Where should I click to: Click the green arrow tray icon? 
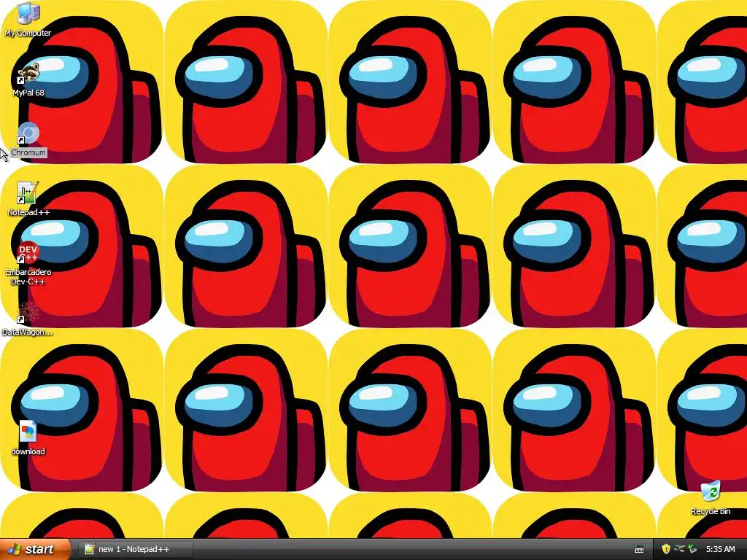point(693,549)
